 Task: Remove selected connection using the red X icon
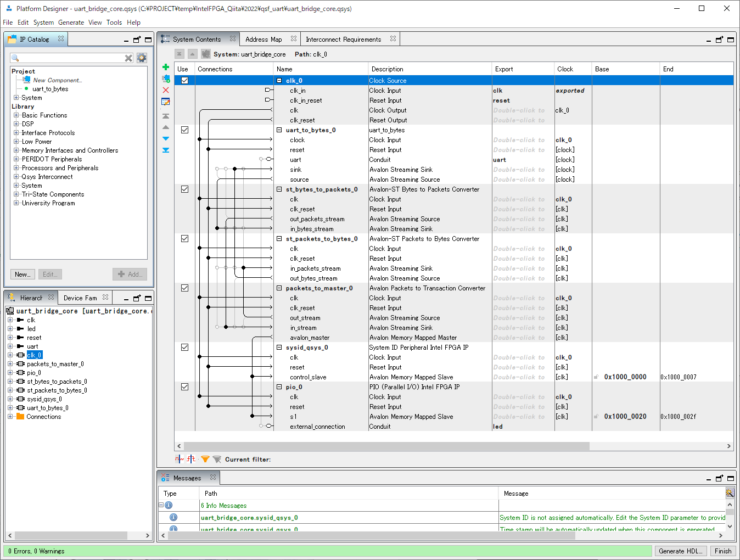[x=165, y=90]
